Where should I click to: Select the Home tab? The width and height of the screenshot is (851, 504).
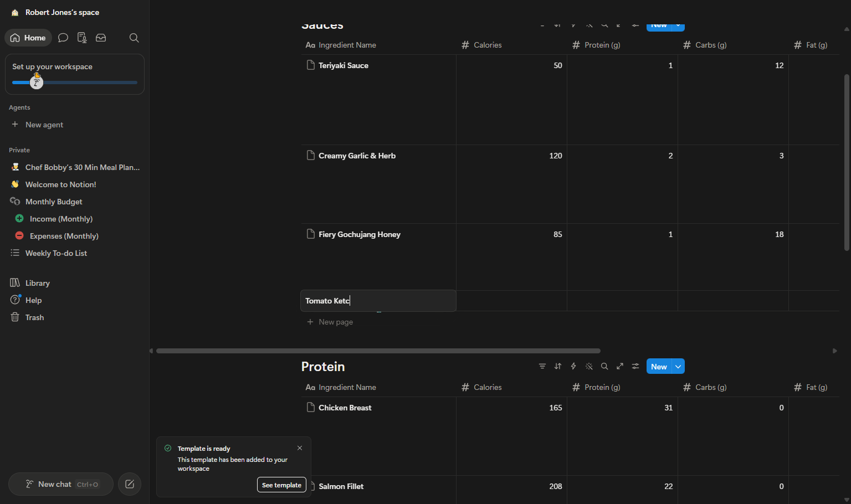click(28, 38)
